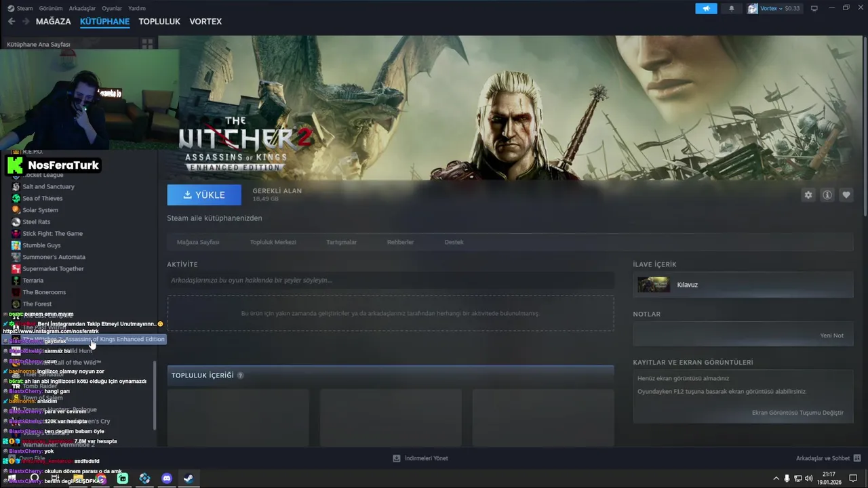Open the Destek link

point(454,242)
